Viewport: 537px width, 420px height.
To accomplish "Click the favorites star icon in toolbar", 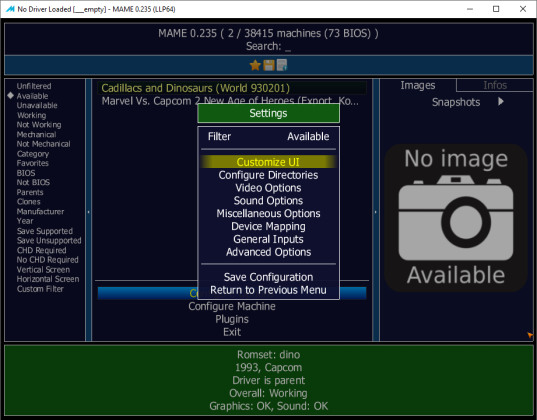I will click(255, 65).
